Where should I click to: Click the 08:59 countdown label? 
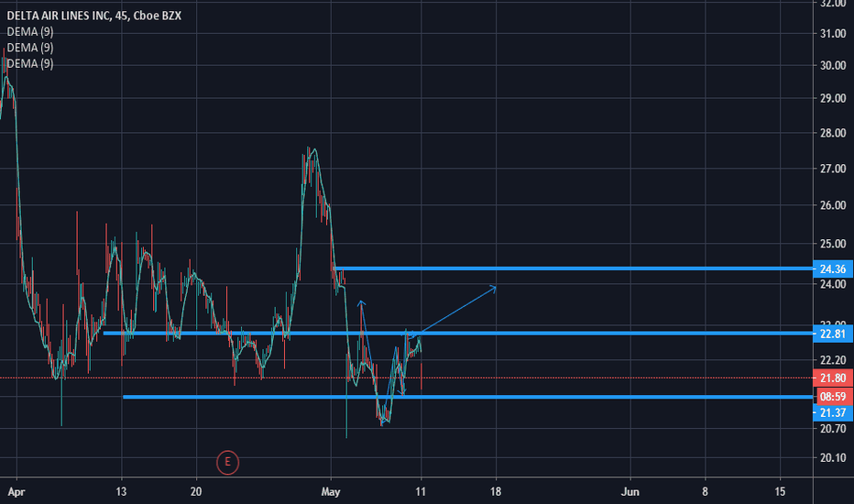pyautogui.click(x=833, y=396)
